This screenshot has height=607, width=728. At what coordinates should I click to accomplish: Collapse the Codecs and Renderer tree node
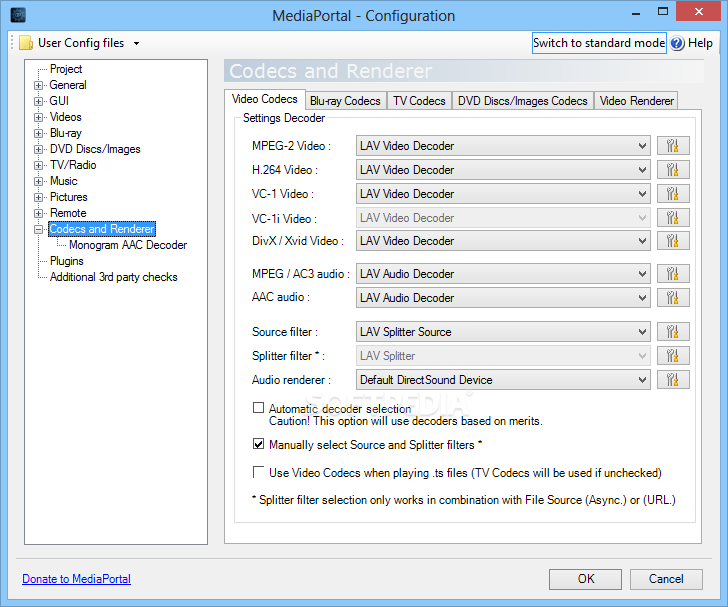click(39, 229)
